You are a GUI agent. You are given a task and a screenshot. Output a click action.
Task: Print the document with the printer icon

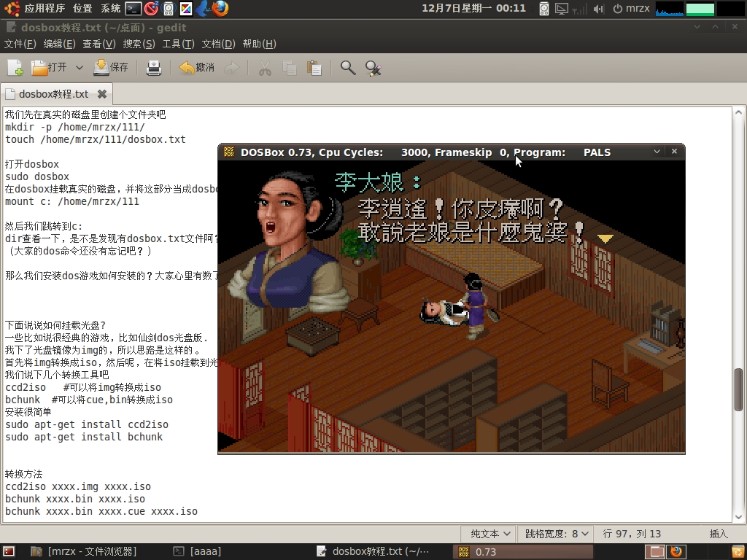tap(153, 68)
